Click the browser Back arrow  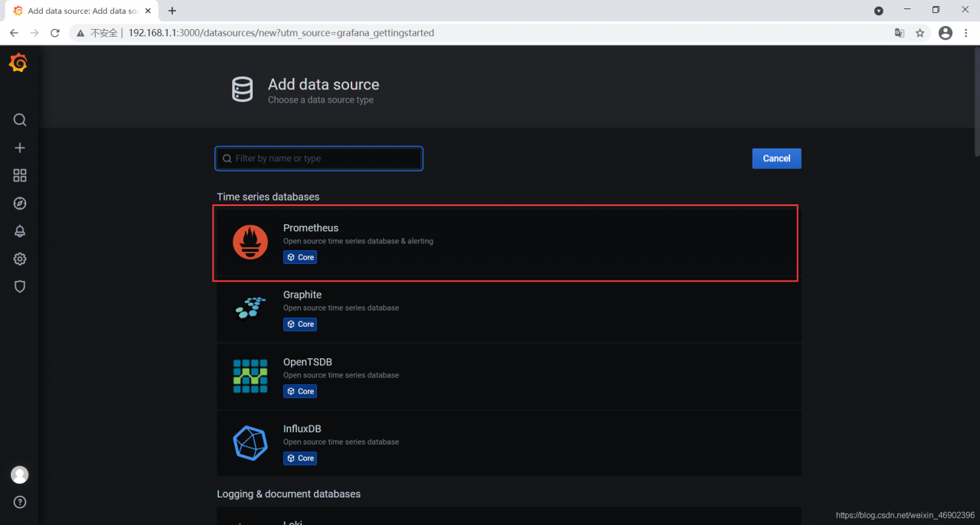14,33
